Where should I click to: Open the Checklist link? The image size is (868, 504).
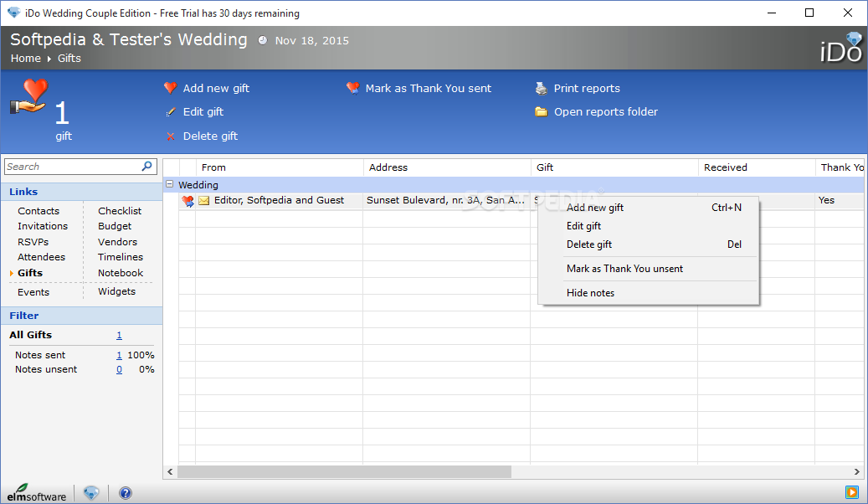120,211
